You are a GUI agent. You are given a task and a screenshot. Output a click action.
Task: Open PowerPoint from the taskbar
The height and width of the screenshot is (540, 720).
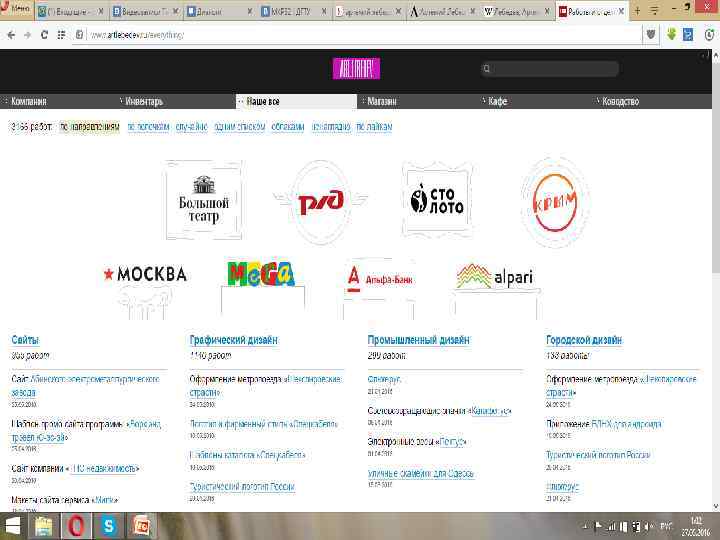coord(141,526)
